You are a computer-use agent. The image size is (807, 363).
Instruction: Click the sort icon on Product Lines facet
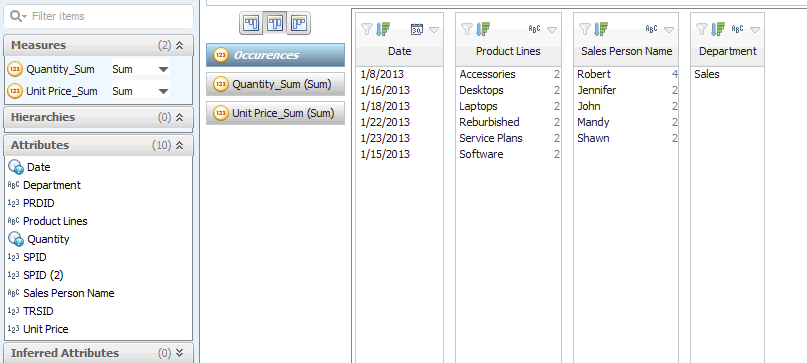coord(482,29)
